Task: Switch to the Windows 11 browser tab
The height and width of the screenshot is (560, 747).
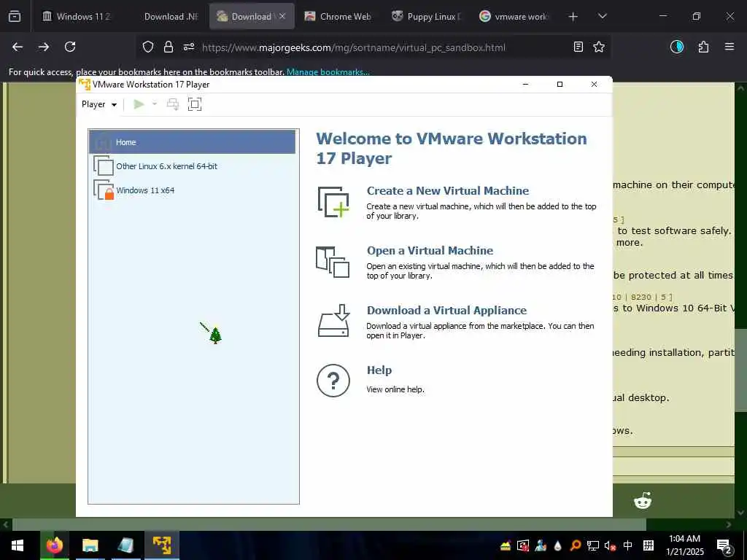Action: coord(77,16)
